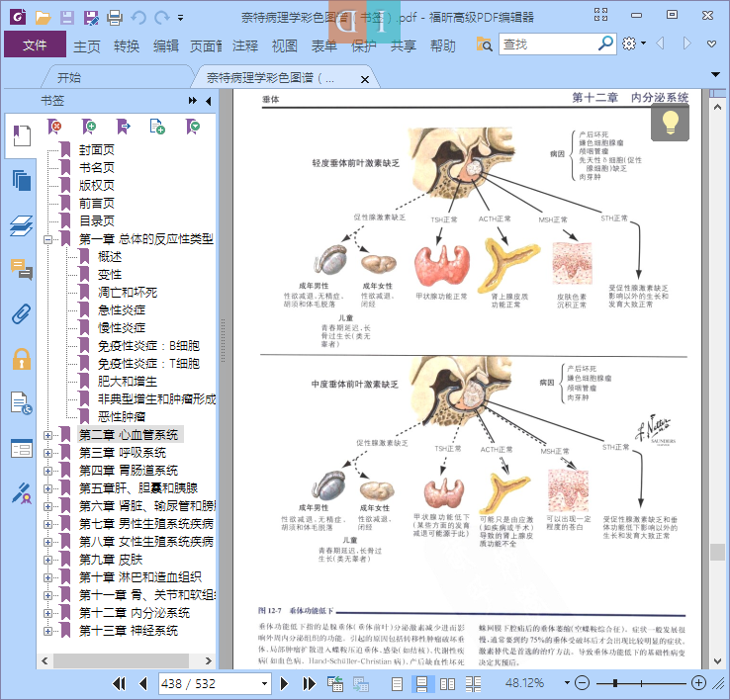Viewport: 730px width, 700px height.
Task: Open the page number 438 / 532 dropdown
Action: [x=264, y=684]
